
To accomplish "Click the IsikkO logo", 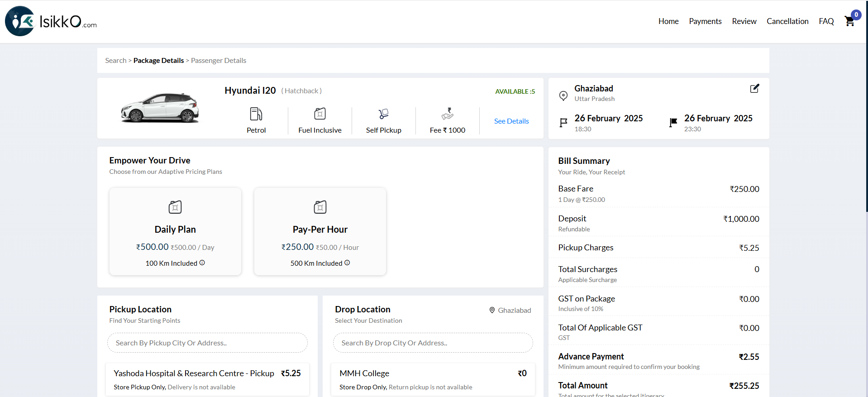I will click(x=51, y=21).
